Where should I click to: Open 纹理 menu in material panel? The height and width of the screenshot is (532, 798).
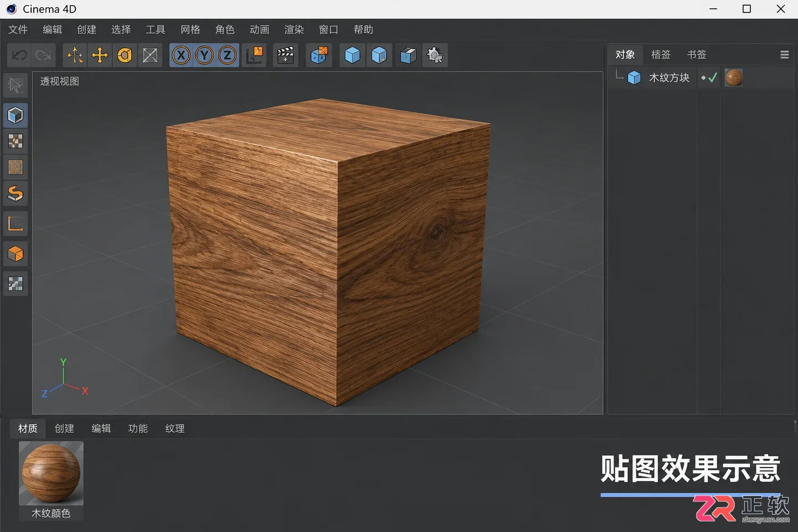click(175, 428)
